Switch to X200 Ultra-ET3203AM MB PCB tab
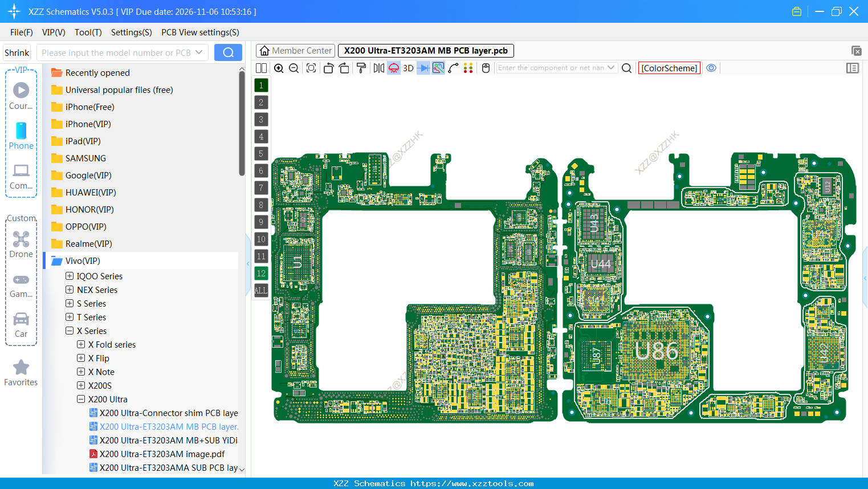Screen dimensions: 868x489 pos(426,50)
